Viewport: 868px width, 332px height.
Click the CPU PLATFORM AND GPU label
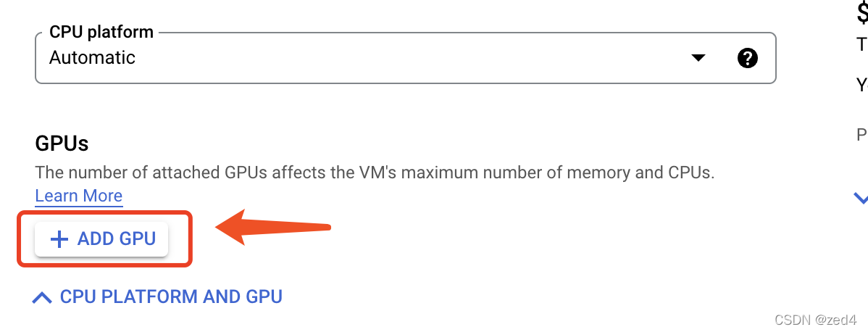tap(171, 296)
